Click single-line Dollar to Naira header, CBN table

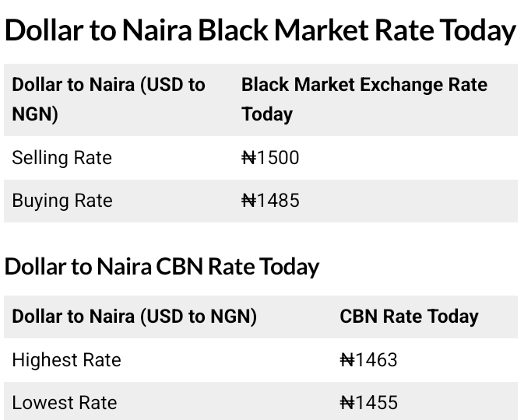coord(134,317)
